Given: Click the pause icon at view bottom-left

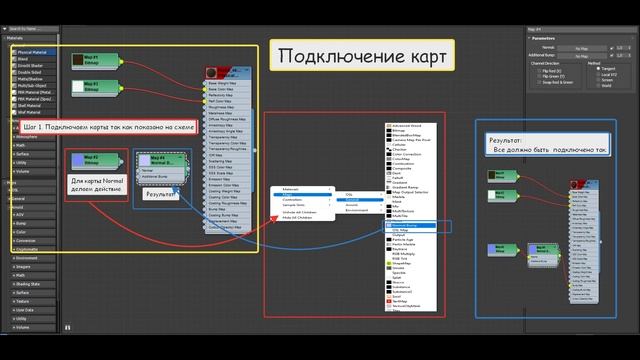Looking at the screenshot, I should 67,328.
